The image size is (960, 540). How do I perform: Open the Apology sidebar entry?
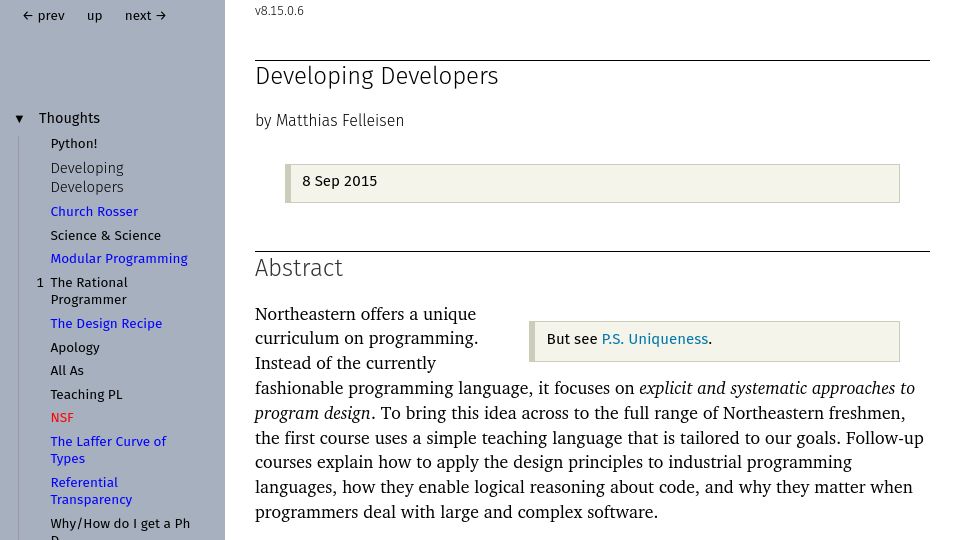(x=75, y=348)
